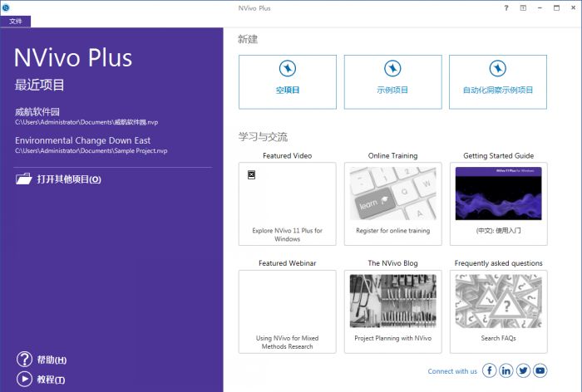Click the Online Training keyboard thumbnail
Viewport: 582px width, 392px height.
tap(392, 194)
